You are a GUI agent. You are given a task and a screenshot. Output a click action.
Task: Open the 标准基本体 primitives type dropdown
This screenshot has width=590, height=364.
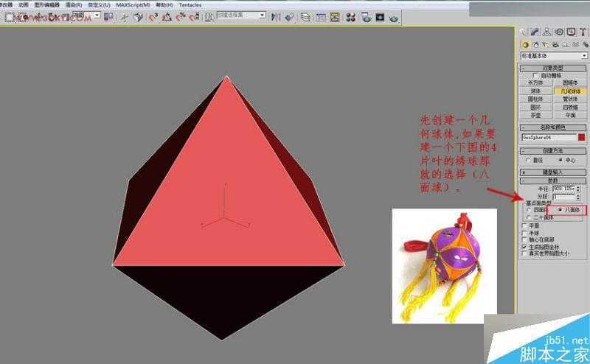tap(554, 56)
